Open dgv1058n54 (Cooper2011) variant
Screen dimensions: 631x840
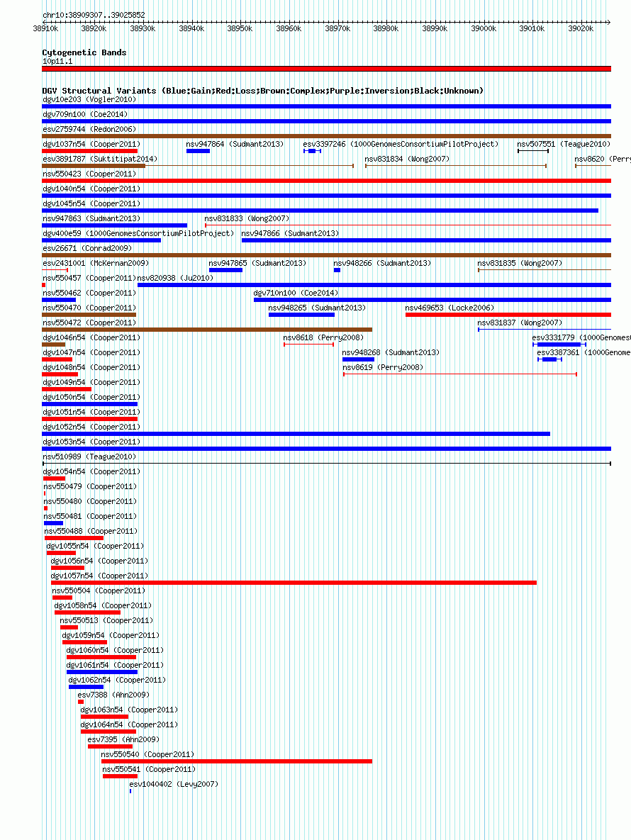103,606
